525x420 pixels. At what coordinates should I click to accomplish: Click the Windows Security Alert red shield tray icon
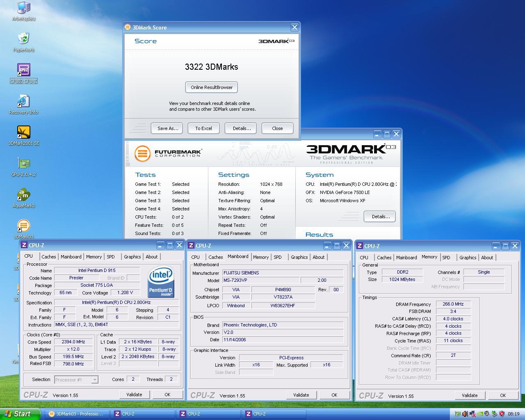[x=502, y=414]
